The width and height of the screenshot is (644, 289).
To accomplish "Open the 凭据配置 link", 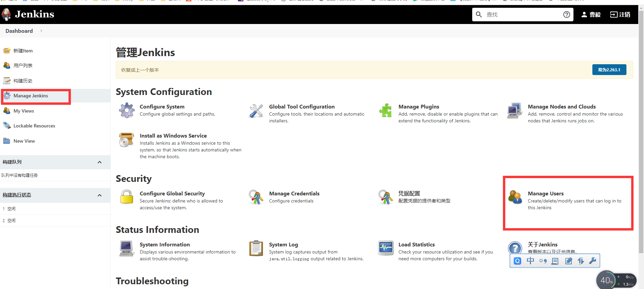I will point(409,193).
